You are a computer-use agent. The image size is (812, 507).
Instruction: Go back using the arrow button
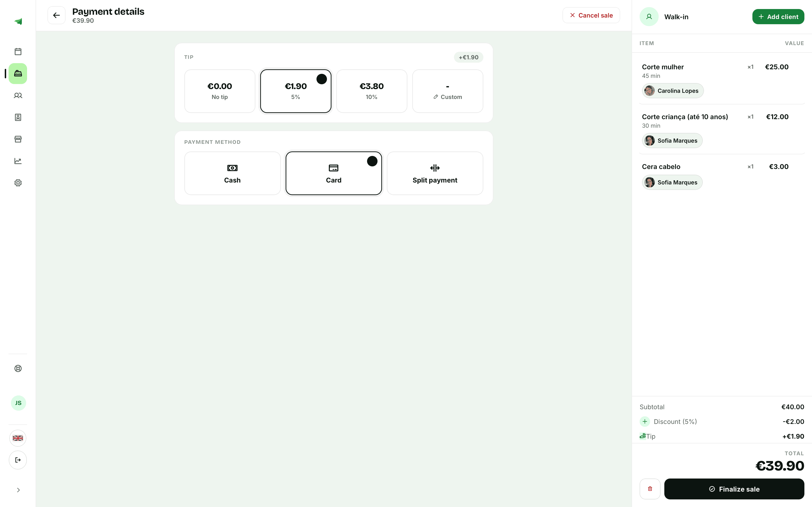[x=56, y=15]
